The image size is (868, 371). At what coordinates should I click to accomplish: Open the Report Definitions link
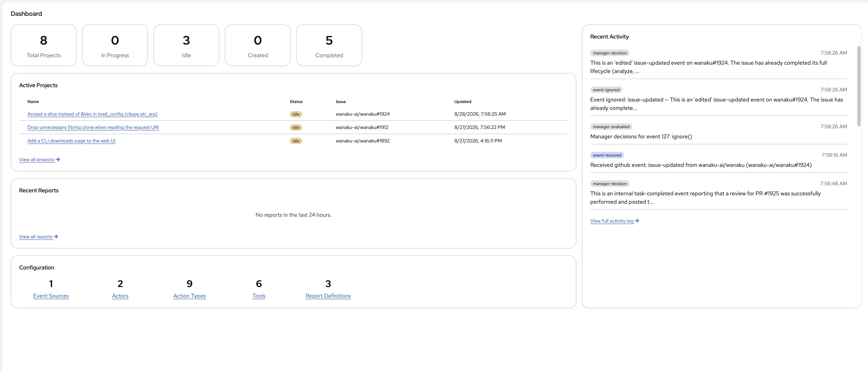pyautogui.click(x=328, y=296)
